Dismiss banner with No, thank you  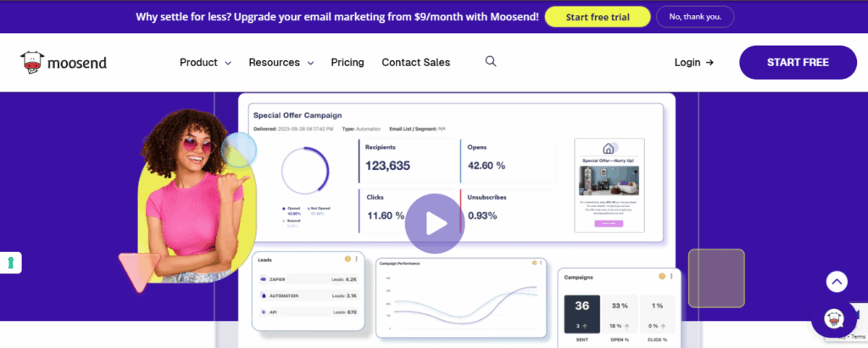[x=695, y=17]
